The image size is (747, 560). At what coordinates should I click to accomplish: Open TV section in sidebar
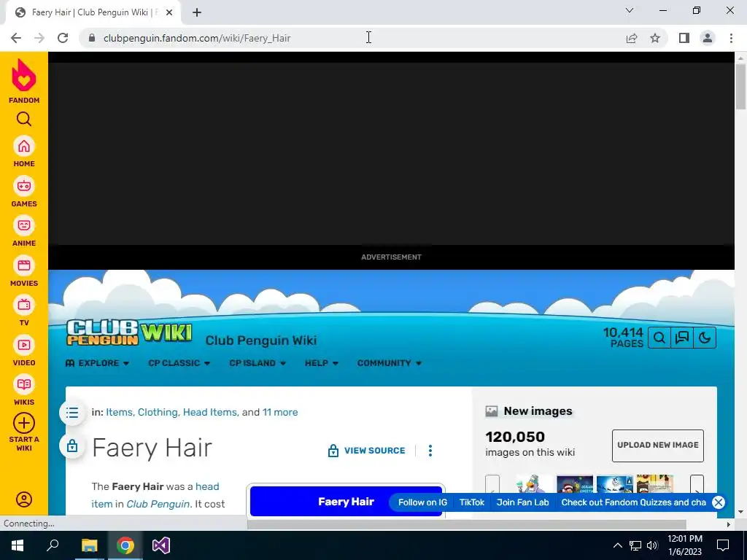[24, 311]
